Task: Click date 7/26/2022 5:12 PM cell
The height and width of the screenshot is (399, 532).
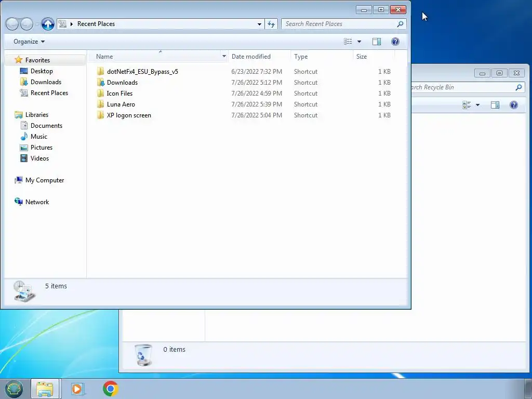Action: [257, 83]
